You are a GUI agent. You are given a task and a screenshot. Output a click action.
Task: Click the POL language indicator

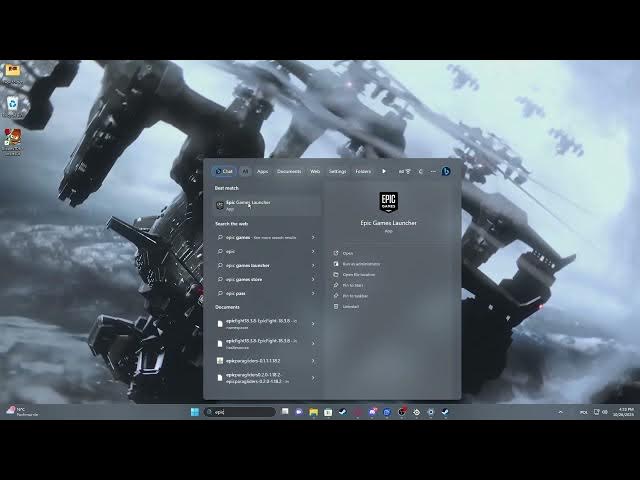pos(584,412)
